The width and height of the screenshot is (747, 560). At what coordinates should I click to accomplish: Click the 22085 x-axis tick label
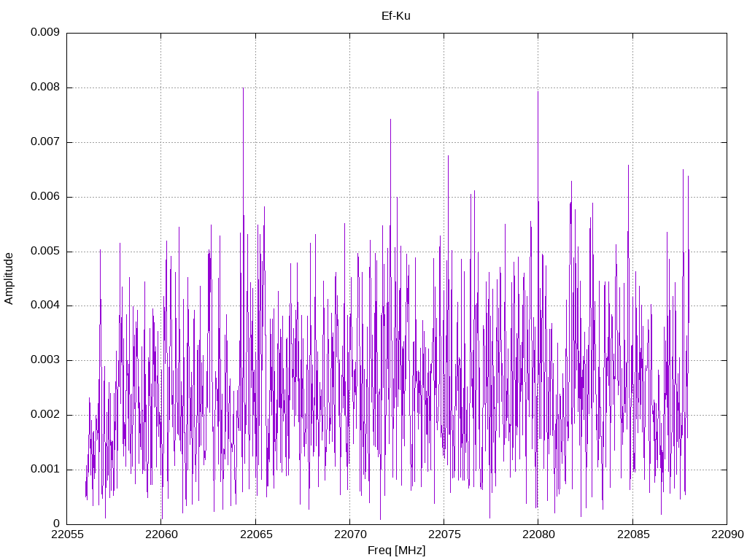(632, 534)
